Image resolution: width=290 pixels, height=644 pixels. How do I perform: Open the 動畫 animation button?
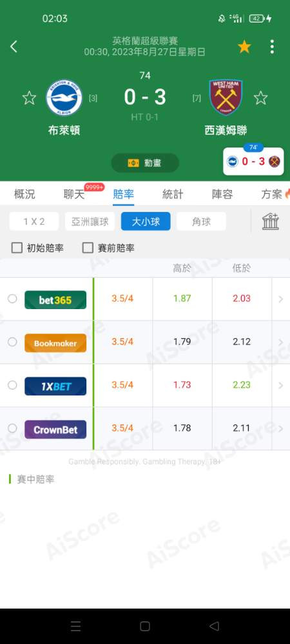(x=145, y=163)
